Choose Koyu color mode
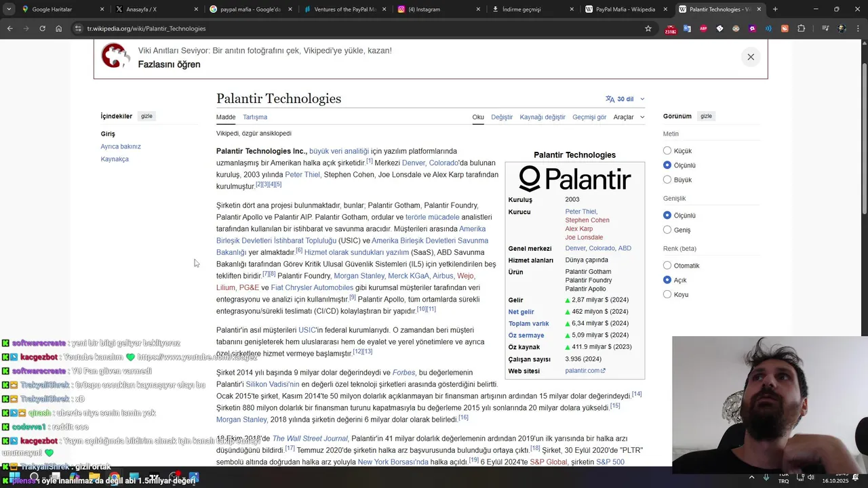 [x=667, y=294]
